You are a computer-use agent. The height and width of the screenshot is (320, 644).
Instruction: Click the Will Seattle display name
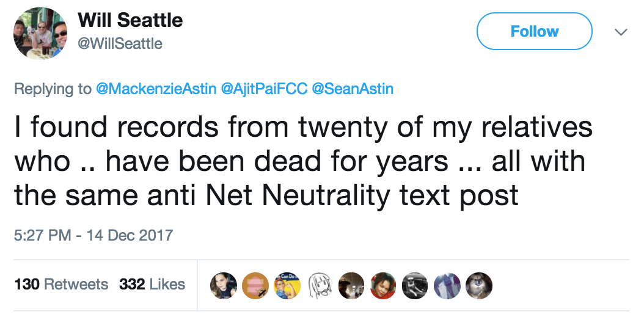point(130,20)
